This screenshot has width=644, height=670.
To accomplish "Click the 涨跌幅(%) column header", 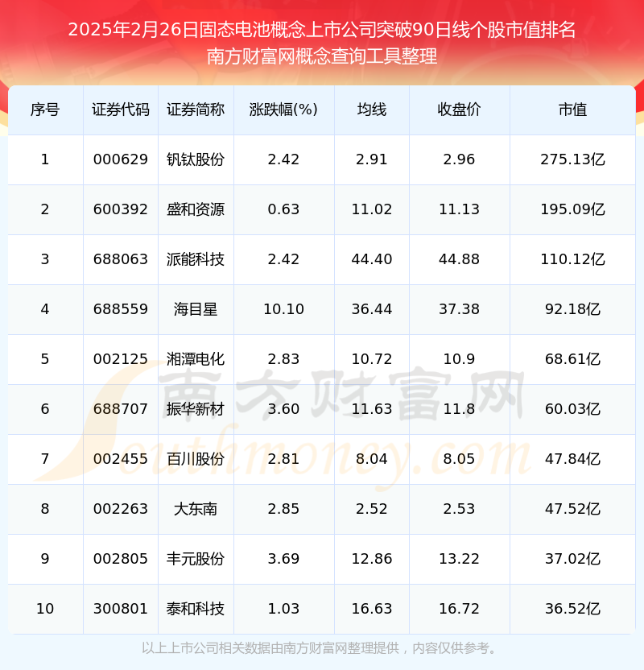I will pos(283,110).
